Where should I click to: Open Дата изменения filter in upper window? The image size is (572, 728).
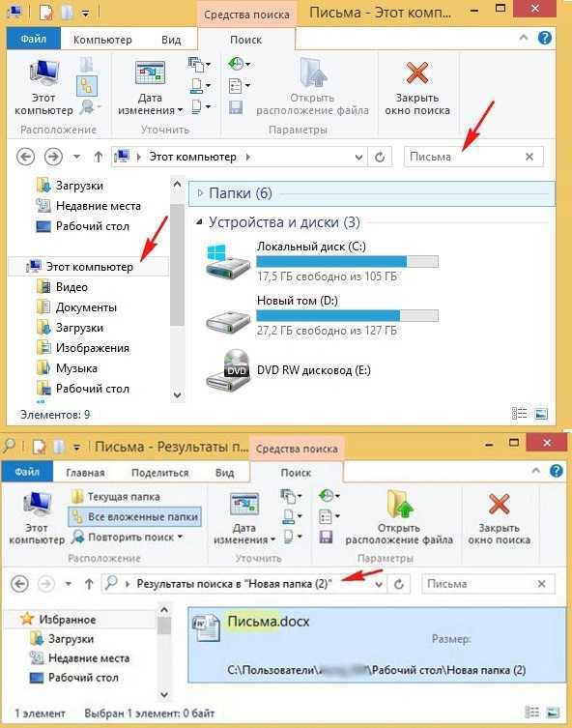click(x=150, y=88)
